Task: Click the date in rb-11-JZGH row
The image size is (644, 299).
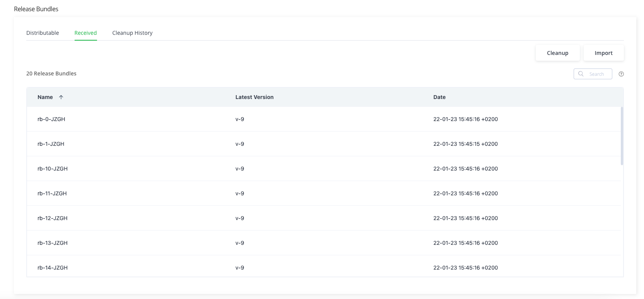Action: pyautogui.click(x=465, y=193)
